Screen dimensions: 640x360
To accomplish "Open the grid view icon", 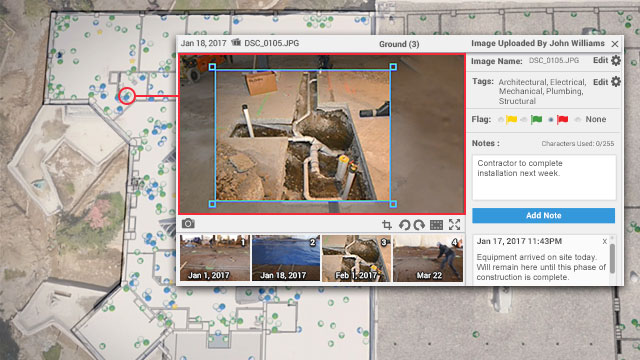I will pos(436,224).
